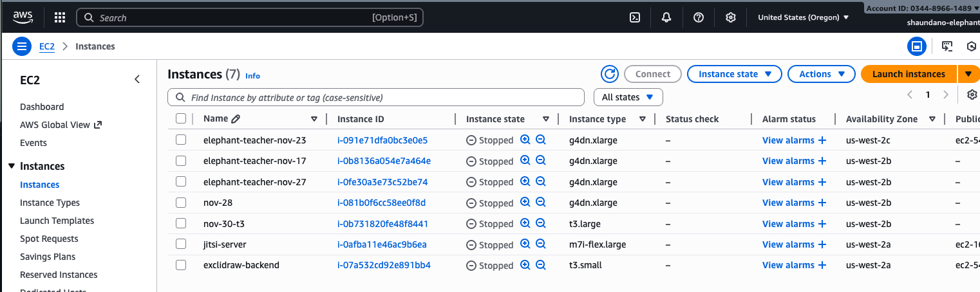Click the EC2 breadcrumb link
The height and width of the screenshot is (292, 980).
pos(47,46)
